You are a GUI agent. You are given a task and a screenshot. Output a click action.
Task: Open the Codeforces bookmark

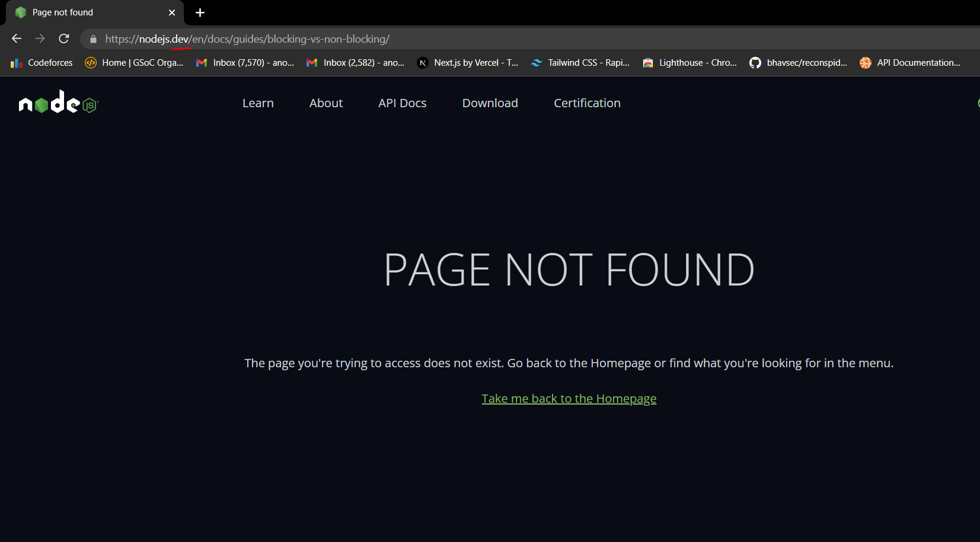42,63
